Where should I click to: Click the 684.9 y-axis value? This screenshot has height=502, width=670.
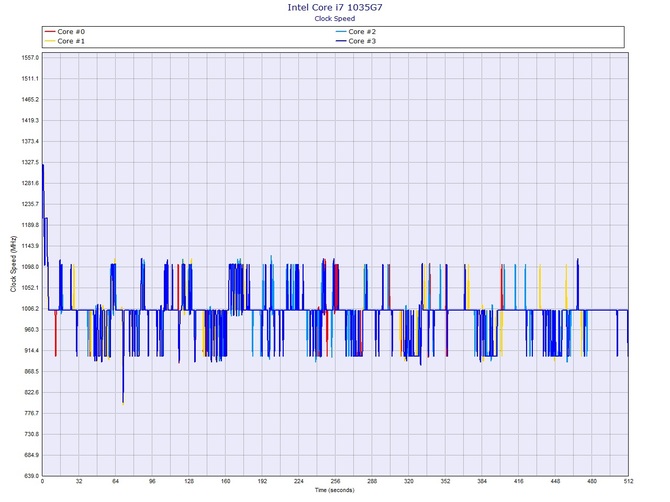click(31, 455)
